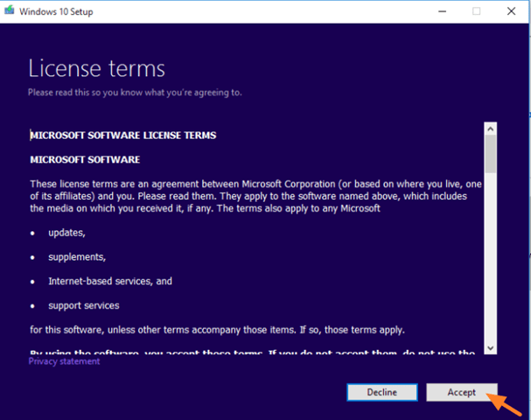The width and height of the screenshot is (531, 420).
Task: Click the license text scrollbar thumb
Action: tap(491, 154)
